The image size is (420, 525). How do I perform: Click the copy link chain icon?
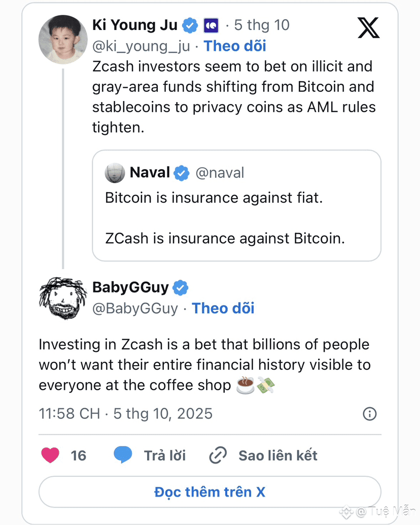pos(218,455)
